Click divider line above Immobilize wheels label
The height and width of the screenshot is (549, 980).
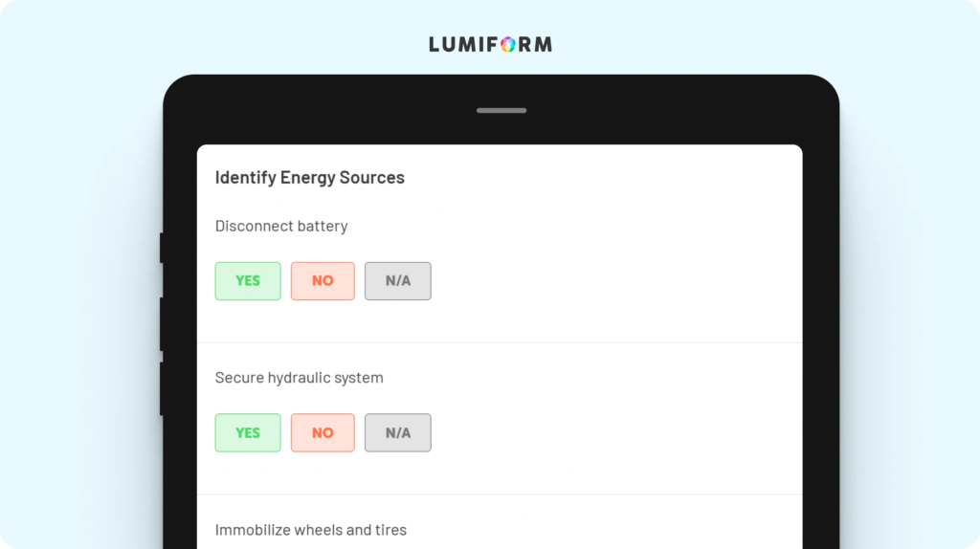click(500, 494)
